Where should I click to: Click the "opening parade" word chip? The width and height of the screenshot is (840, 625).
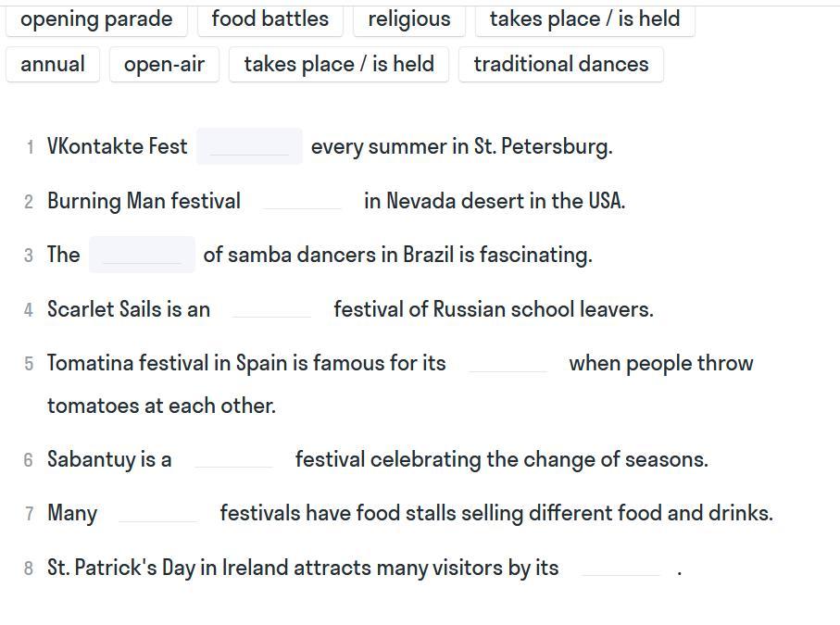coord(96,19)
